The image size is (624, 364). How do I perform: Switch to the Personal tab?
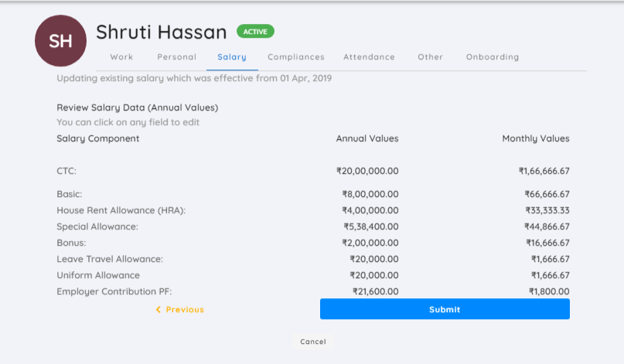(177, 57)
